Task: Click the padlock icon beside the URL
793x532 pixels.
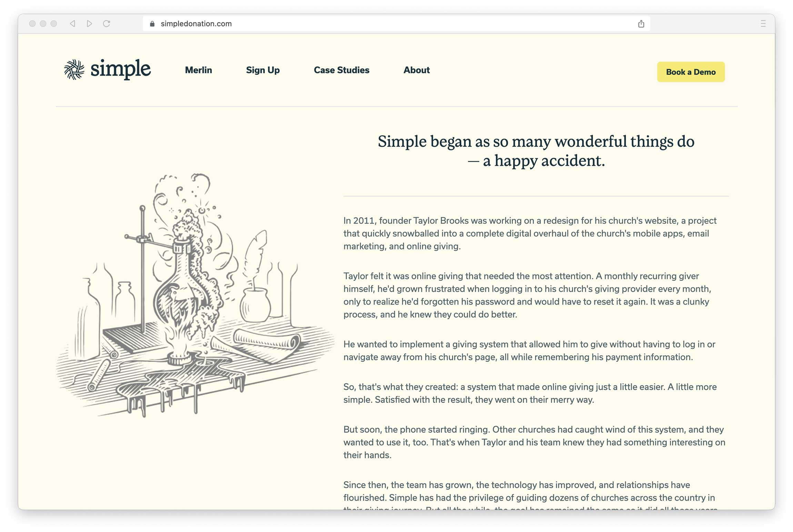Action: 152,24
